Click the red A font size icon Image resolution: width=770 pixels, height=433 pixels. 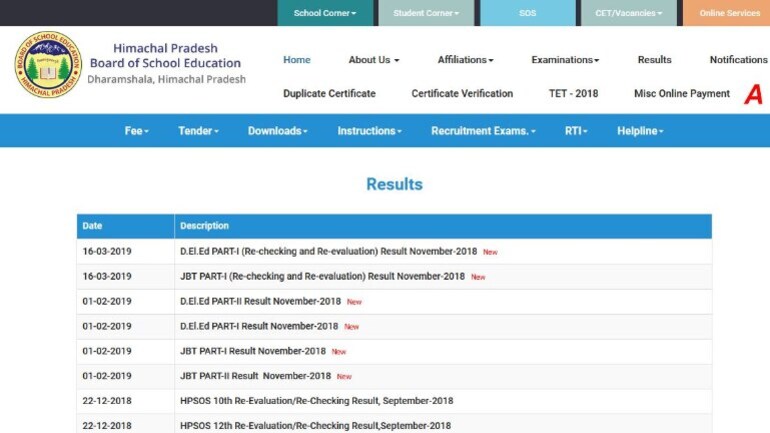coord(752,95)
